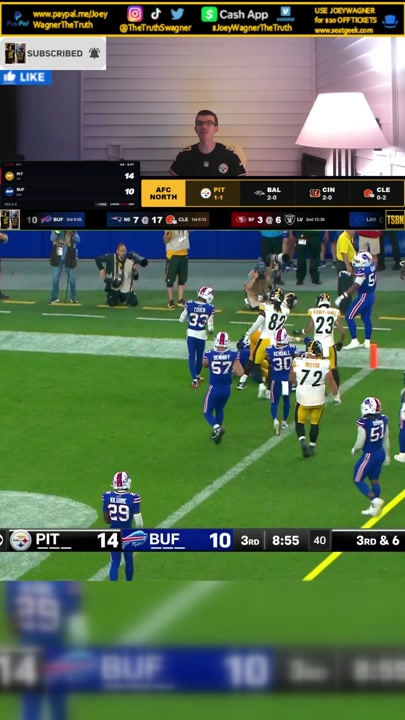Click the Steelers logo in scorebar

pyautogui.click(x=21, y=540)
